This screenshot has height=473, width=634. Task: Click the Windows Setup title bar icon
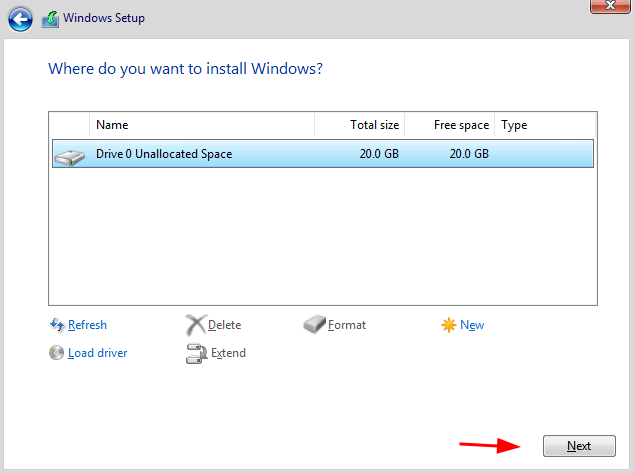(50, 18)
